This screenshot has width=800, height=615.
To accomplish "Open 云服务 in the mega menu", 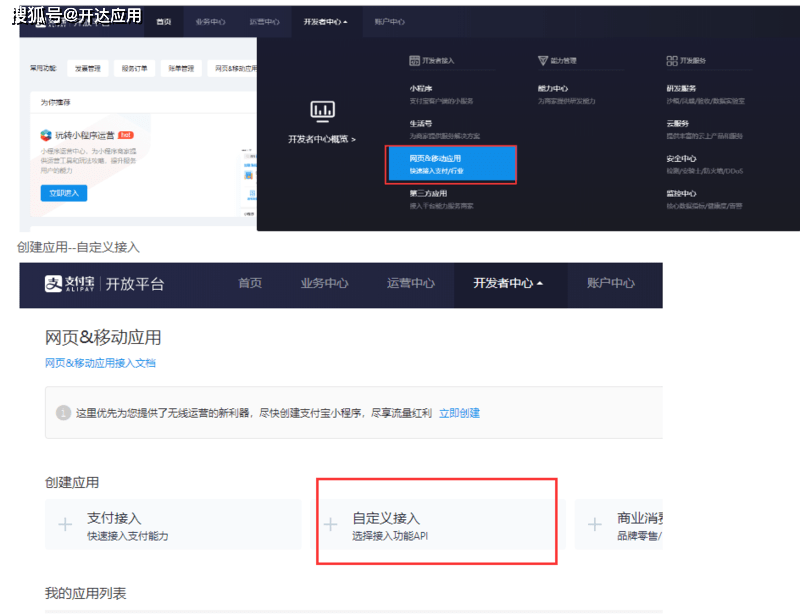I will tap(678, 124).
